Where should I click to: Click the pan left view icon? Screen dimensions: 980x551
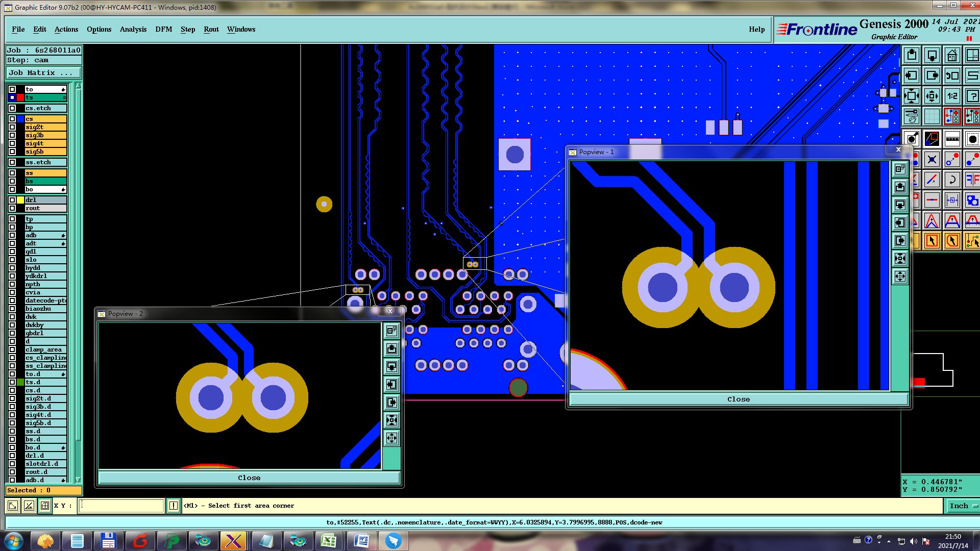coord(912,76)
